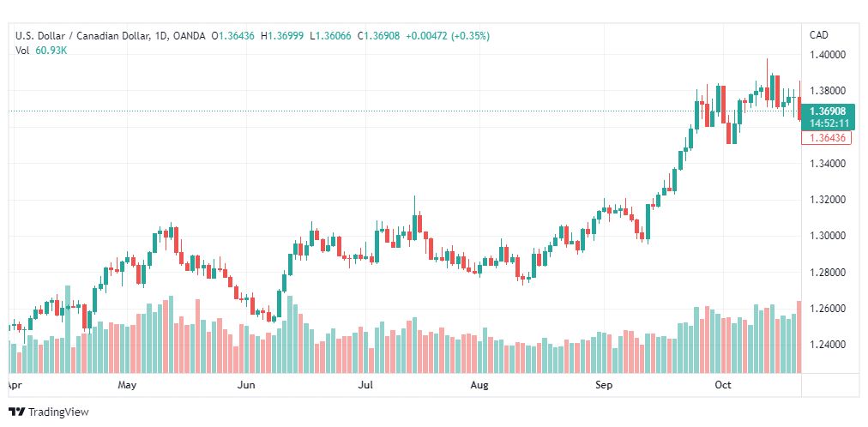Click the 1.24000 price scale label
The image size is (868, 427).
829,345
